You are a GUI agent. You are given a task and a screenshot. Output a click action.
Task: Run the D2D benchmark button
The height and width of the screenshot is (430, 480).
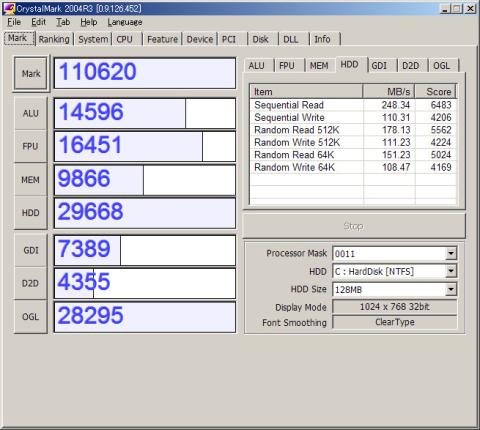pos(30,283)
